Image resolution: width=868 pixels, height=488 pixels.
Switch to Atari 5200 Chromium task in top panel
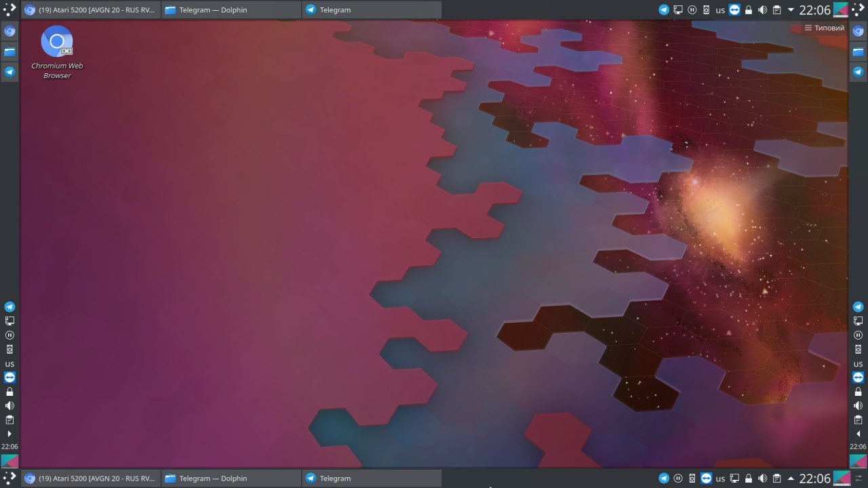(91, 9)
